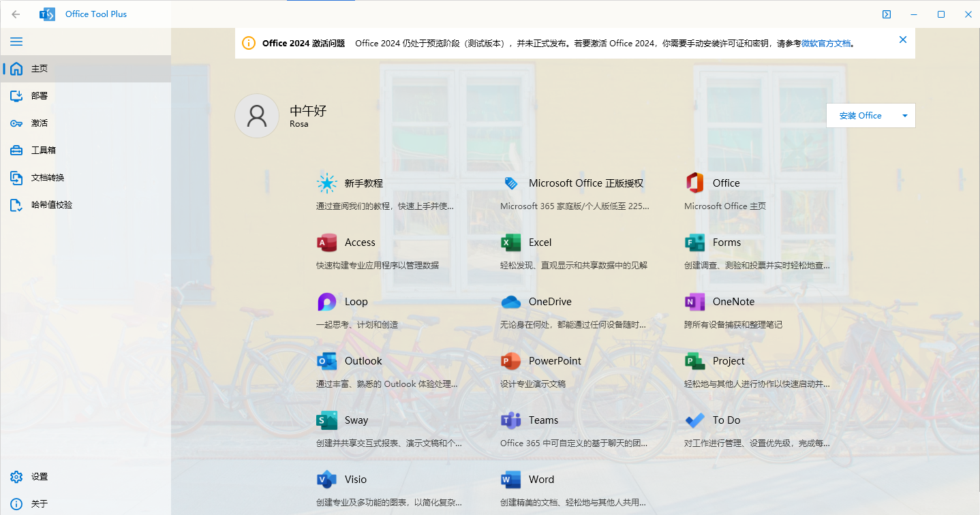
Task: Click the Office 2024 激活问题 heading
Action: (x=304, y=44)
